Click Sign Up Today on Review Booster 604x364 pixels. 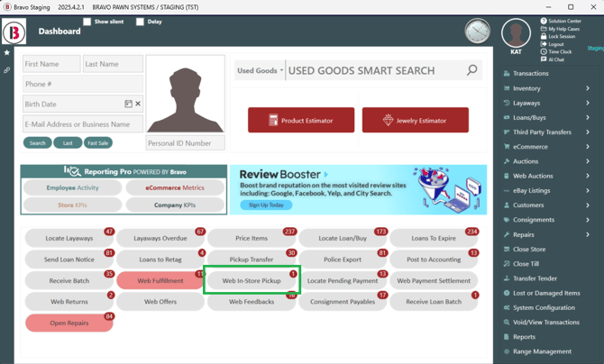(x=266, y=205)
